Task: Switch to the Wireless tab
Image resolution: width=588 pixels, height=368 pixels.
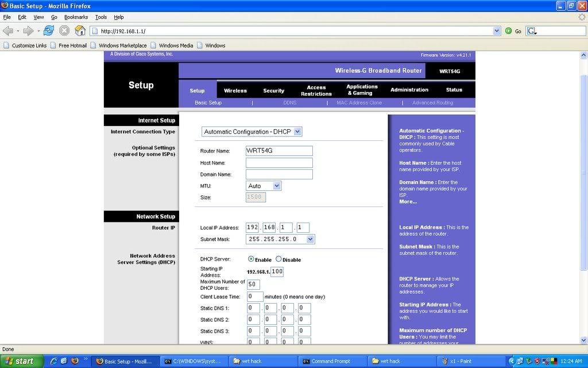Action: 235,90
